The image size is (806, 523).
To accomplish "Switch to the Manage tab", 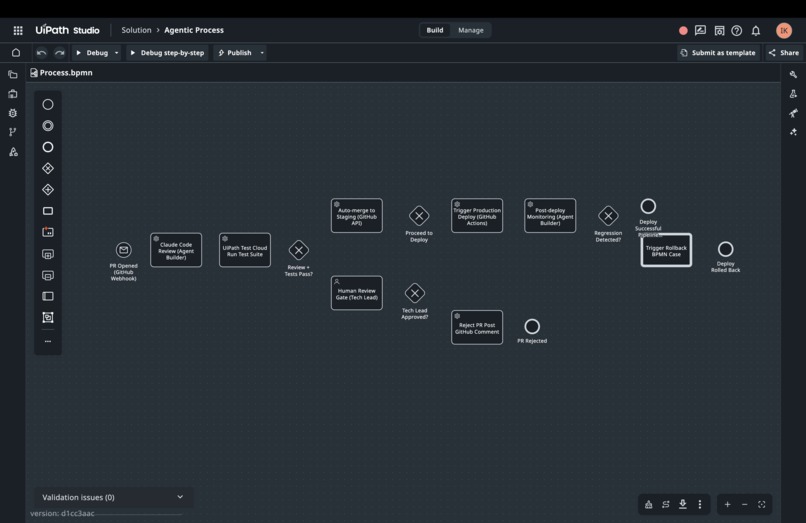I will coord(471,30).
